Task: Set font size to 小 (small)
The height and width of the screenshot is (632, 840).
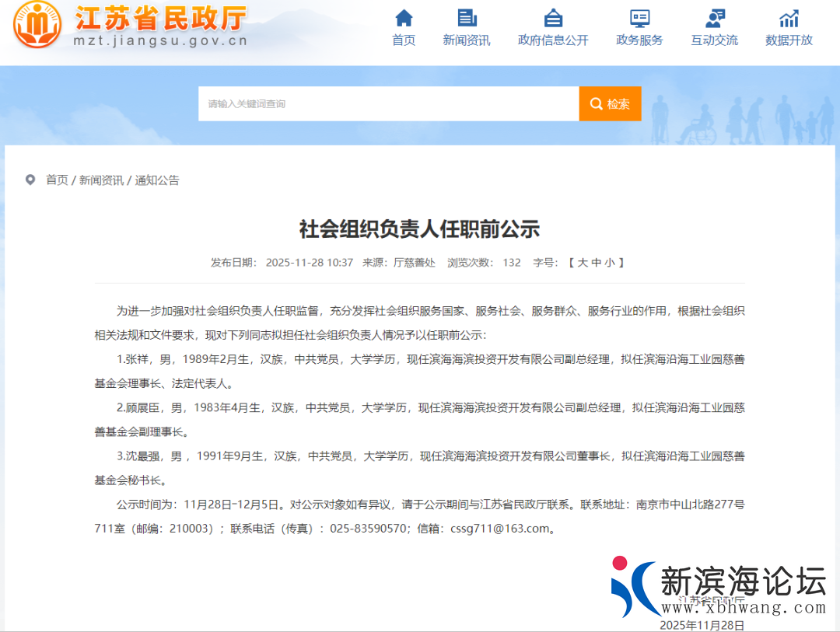Action: pyautogui.click(x=611, y=263)
